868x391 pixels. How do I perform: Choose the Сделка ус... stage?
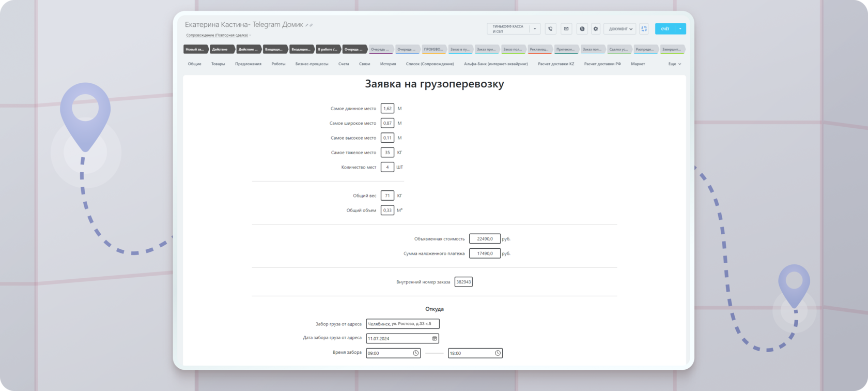click(619, 49)
